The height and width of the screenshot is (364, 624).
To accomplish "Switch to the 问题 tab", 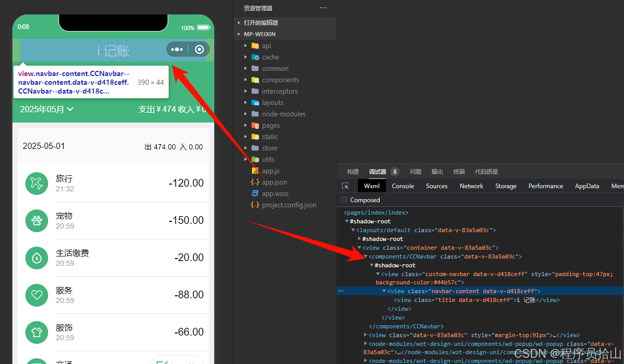I will point(415,172).
